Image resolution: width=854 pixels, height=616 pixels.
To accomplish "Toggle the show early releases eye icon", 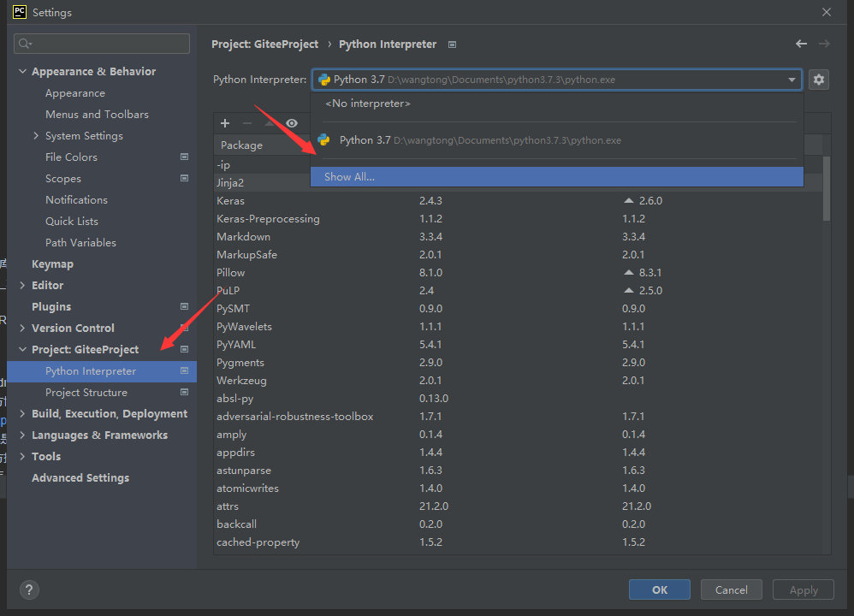I will [292, 123].
